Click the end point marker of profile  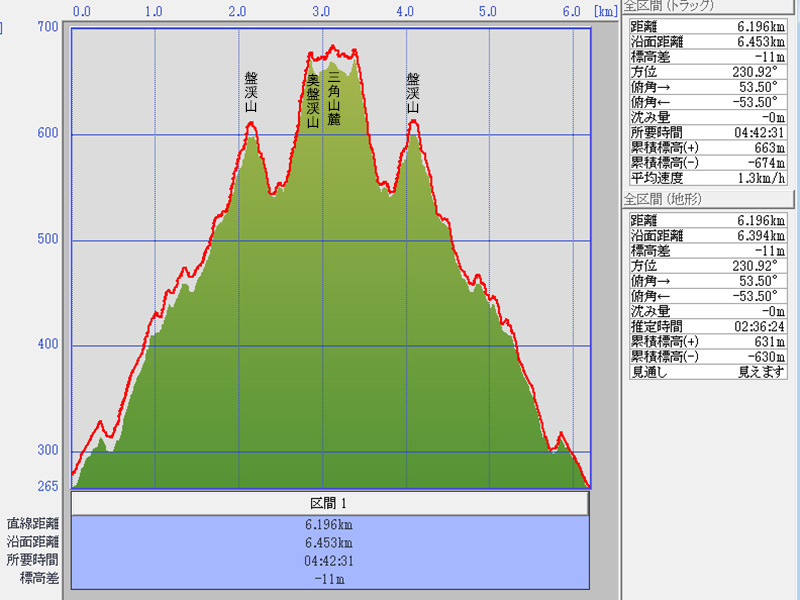587,486
